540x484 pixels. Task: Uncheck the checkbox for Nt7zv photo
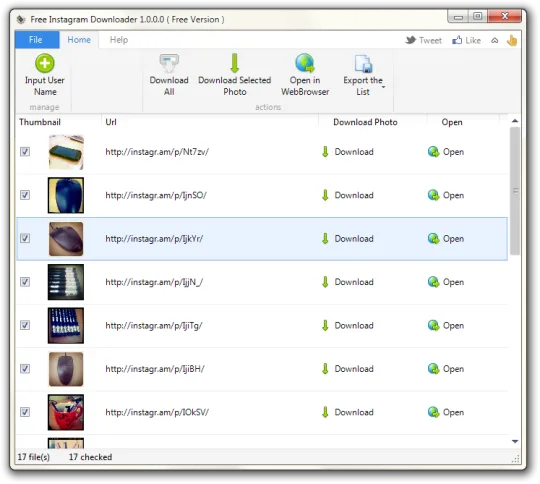[x=25, y=152]
